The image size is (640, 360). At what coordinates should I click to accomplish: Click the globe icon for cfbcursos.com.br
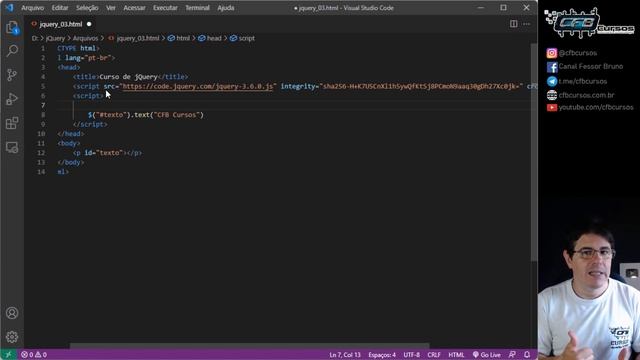tap(552, 95)
